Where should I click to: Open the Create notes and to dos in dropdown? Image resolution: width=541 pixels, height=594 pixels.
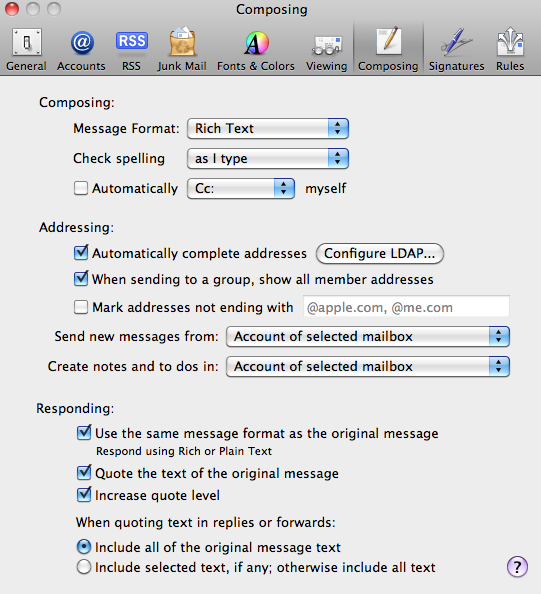368,366
